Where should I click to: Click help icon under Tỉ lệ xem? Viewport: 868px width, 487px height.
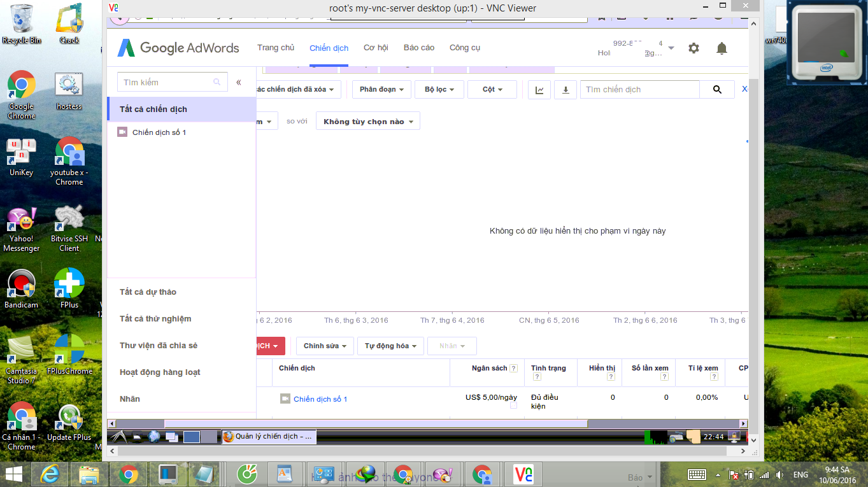pyautogui.click(x=714, y=377)
